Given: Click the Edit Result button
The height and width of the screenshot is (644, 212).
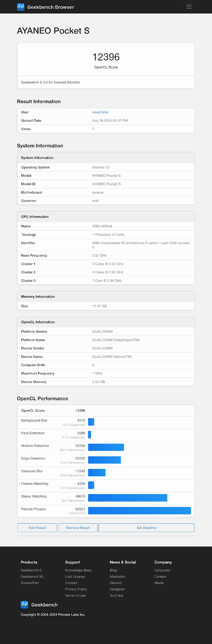Looking at the screenshot, I should (x=37, y=528).
